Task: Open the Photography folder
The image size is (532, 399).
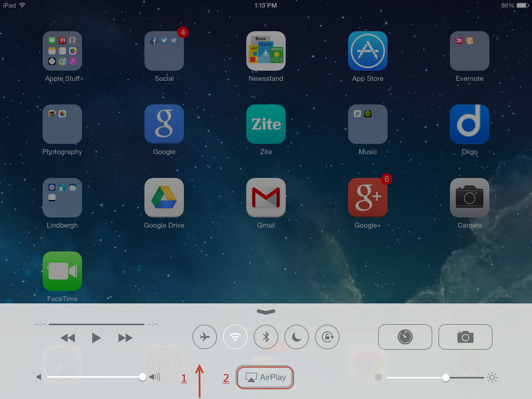Action: pyautogui.click(x=62, y=124)
